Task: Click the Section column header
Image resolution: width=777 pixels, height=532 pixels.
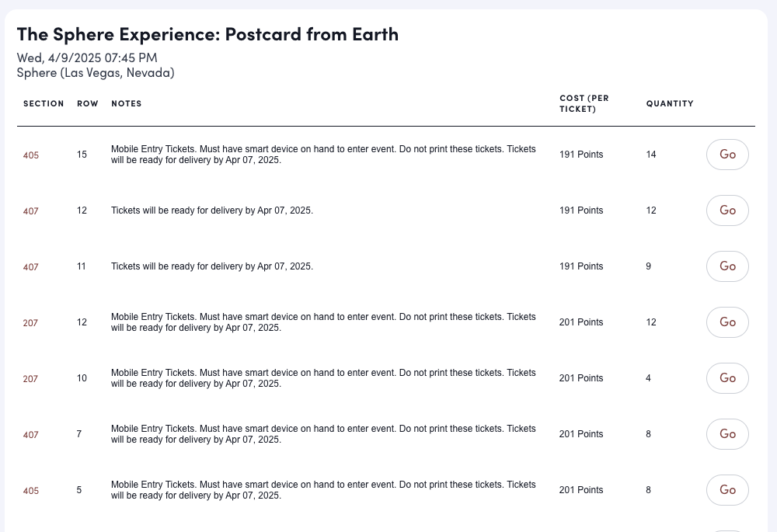Action: [x=44, y=103]
